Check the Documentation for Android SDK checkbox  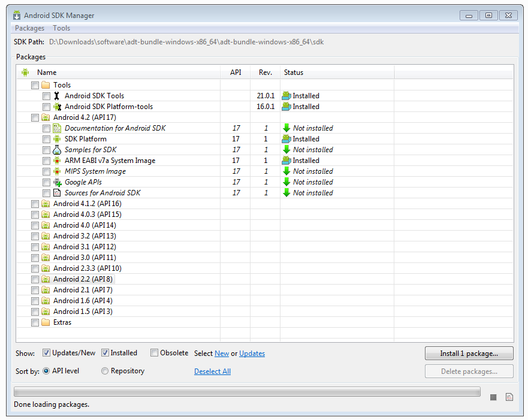(x=47, y=129)
